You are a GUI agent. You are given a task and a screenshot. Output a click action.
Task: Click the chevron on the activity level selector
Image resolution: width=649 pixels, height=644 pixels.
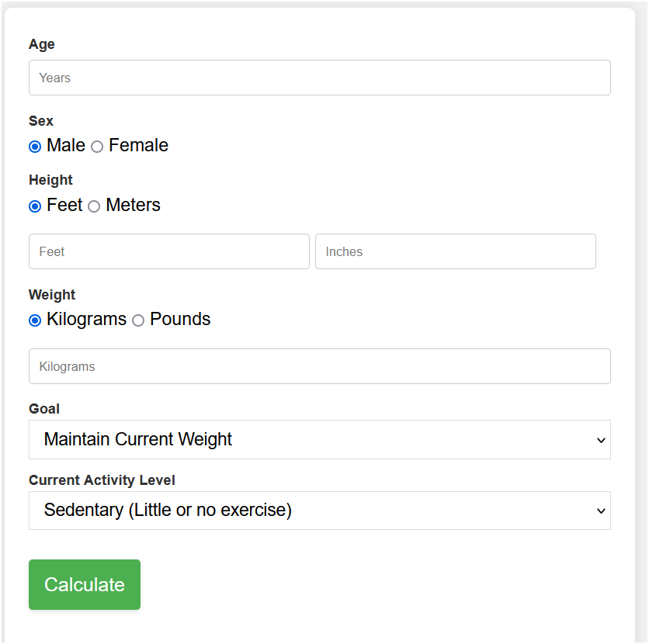[600, 511]
